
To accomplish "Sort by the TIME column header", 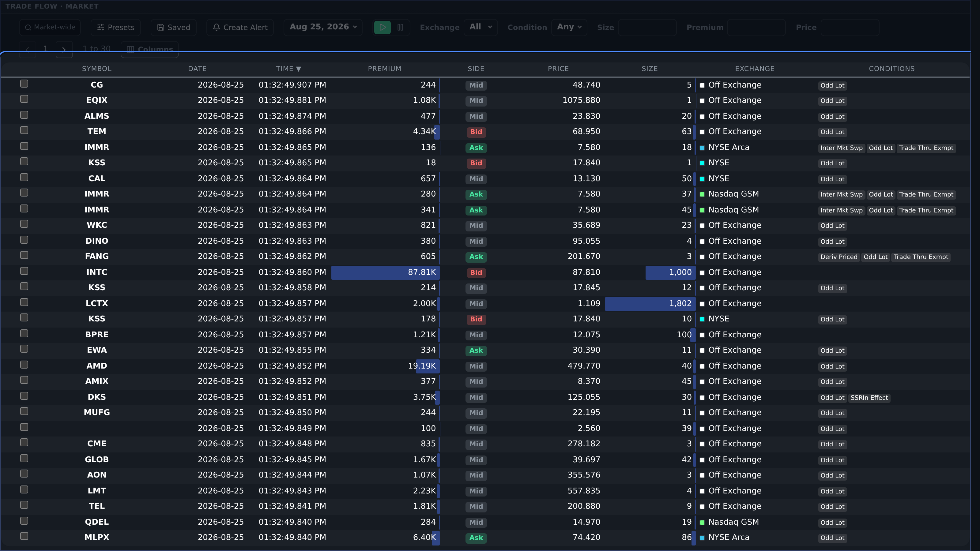I will [x=288, y=69].
